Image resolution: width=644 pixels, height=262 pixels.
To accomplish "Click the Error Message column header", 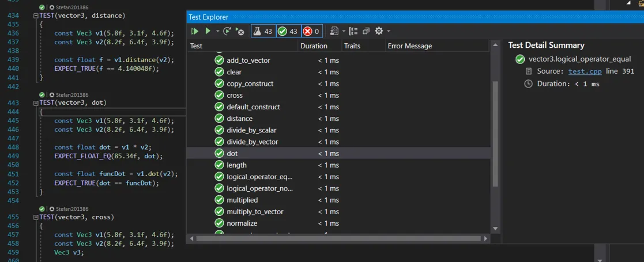I will tap(409, 46).
